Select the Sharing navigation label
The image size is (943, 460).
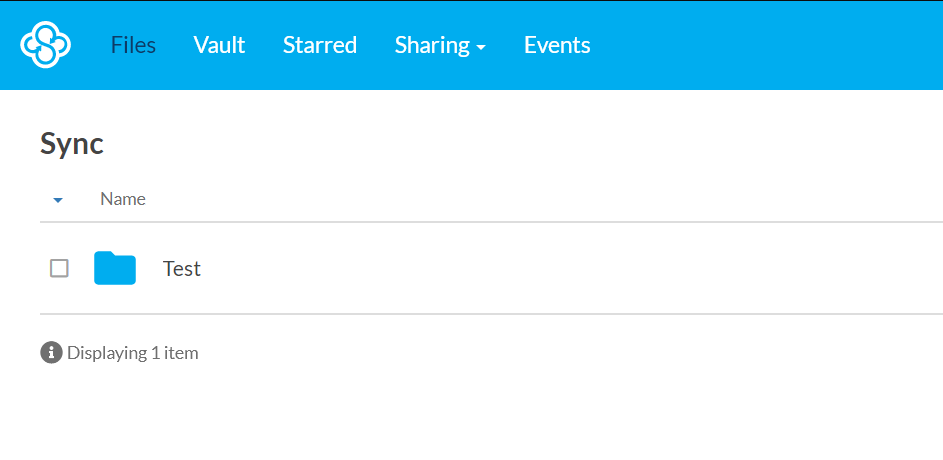tap(432, 45)
